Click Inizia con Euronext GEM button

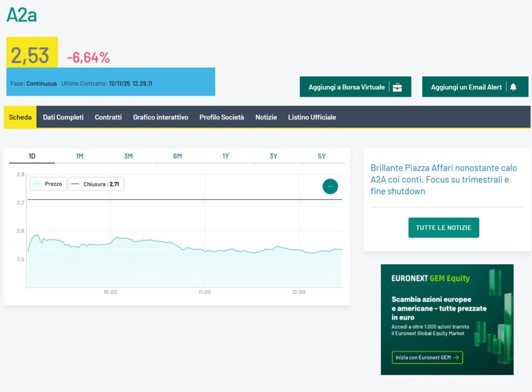point(427,357)
